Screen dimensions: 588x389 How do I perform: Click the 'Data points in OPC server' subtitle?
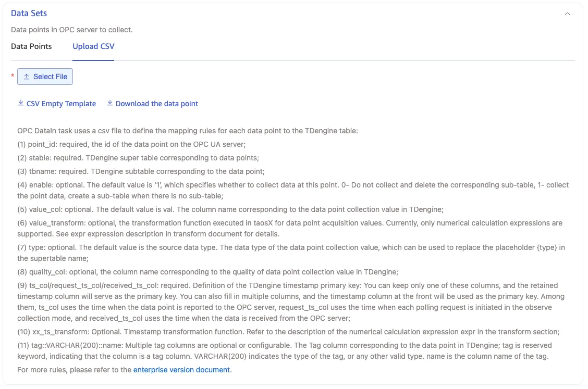71,30
